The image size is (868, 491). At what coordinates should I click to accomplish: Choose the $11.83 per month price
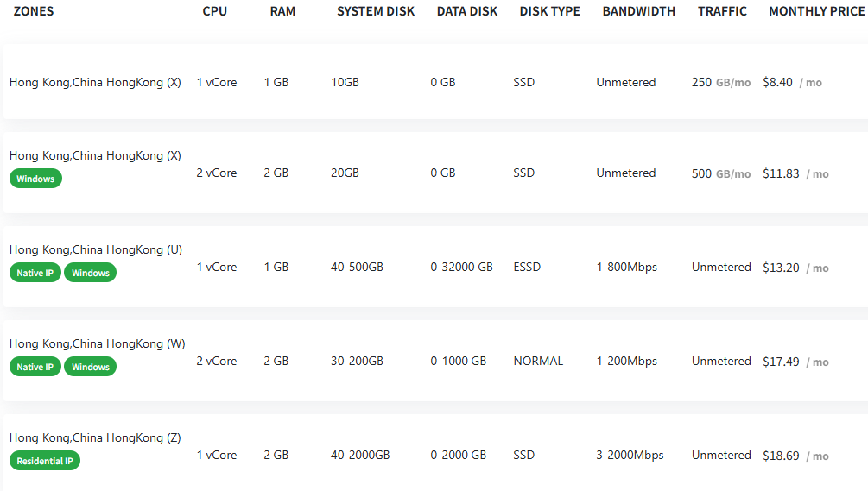[781, 173]
